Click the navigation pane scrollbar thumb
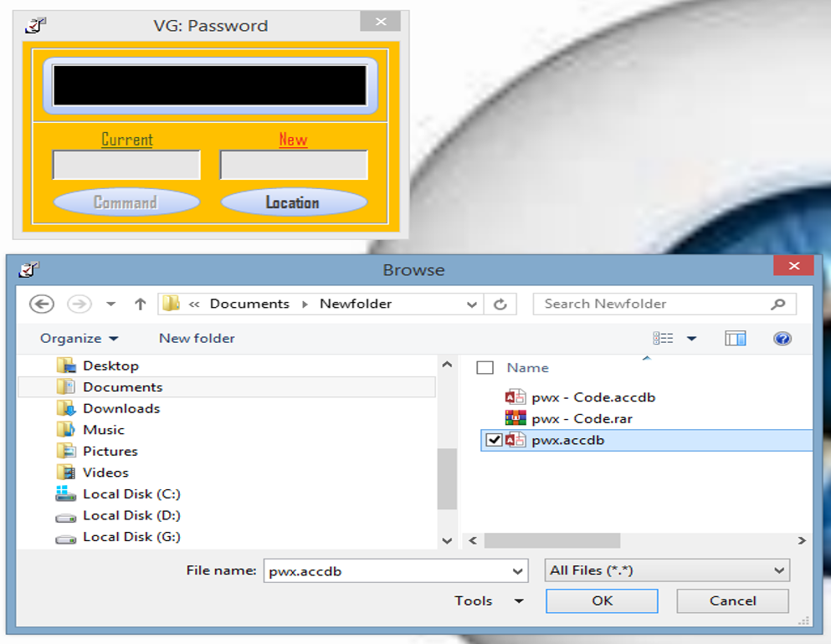 pos(447,478)
